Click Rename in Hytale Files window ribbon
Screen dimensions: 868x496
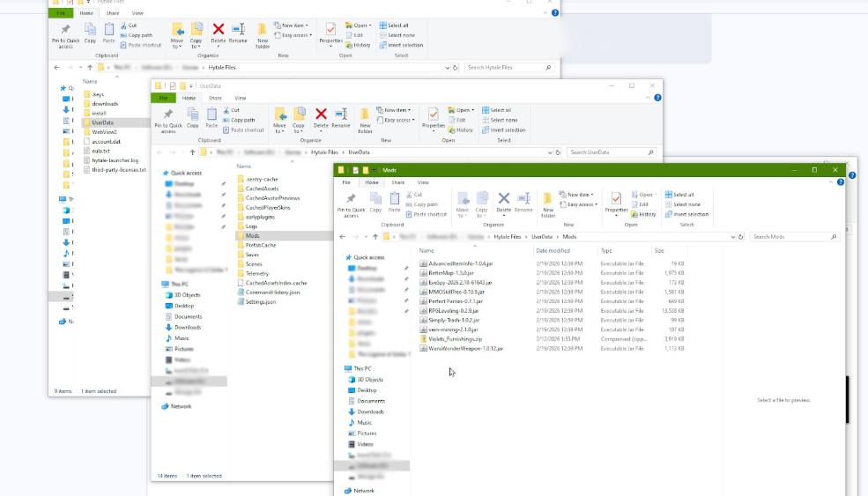pos(238,33)
